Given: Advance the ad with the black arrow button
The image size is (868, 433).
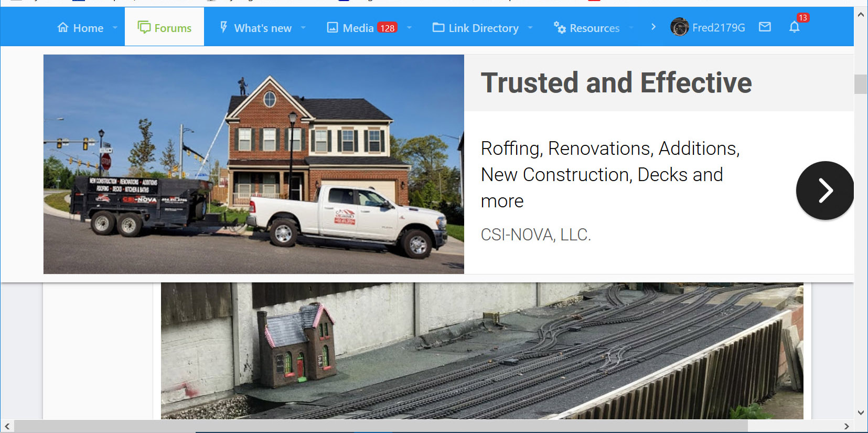Looking at the screenshot, I should pos(824,191).
